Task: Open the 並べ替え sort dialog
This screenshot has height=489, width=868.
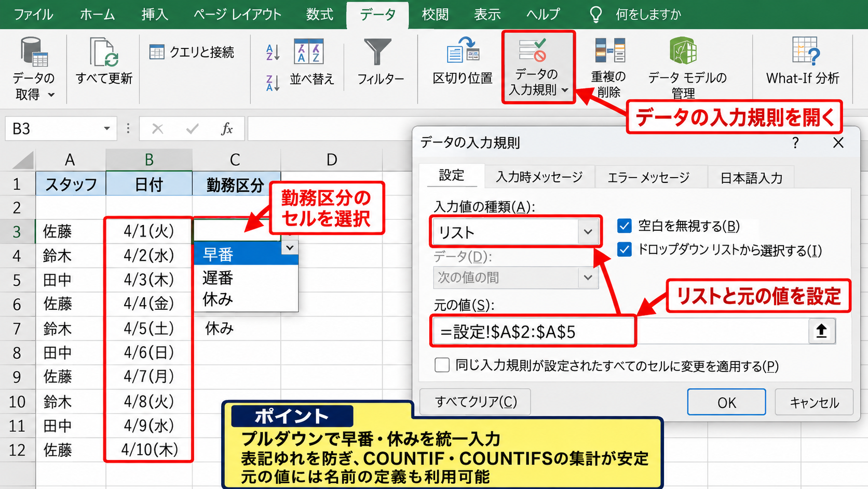Action: 311,62
